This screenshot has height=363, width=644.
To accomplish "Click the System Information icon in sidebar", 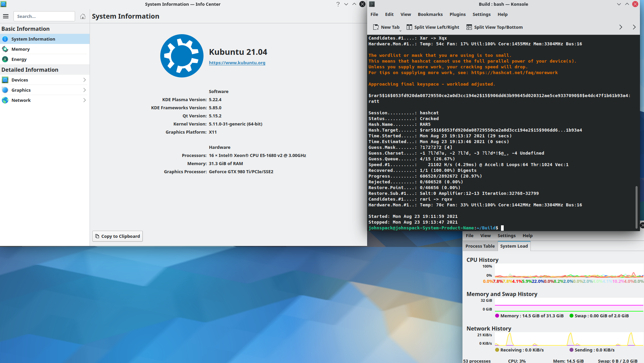I will coord(5,39).
